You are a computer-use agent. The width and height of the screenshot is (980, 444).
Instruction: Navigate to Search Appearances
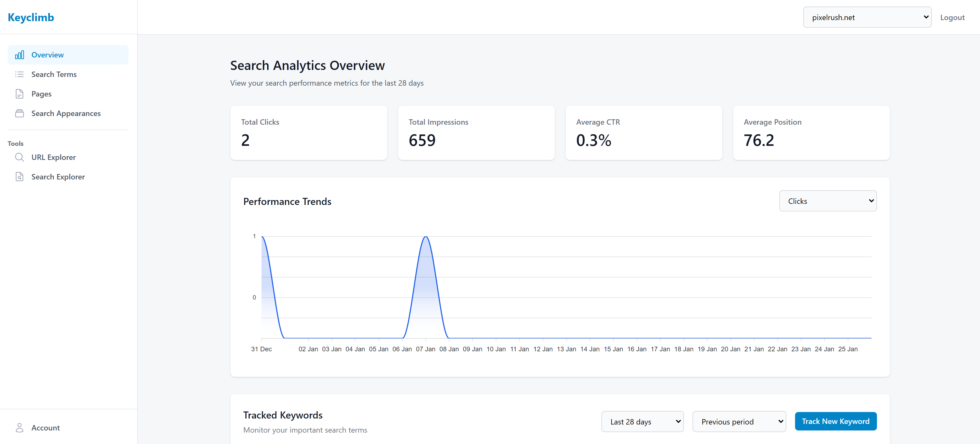pos(68,113)
